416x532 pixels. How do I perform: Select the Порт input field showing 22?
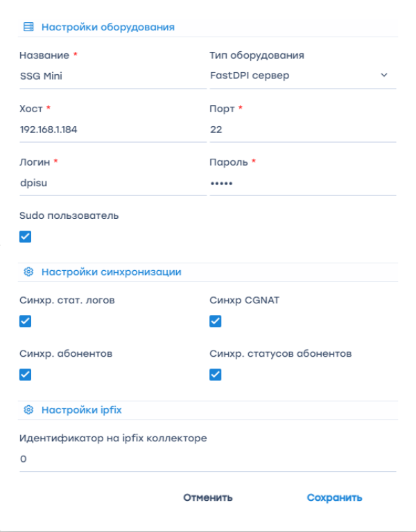coord(303,130)
